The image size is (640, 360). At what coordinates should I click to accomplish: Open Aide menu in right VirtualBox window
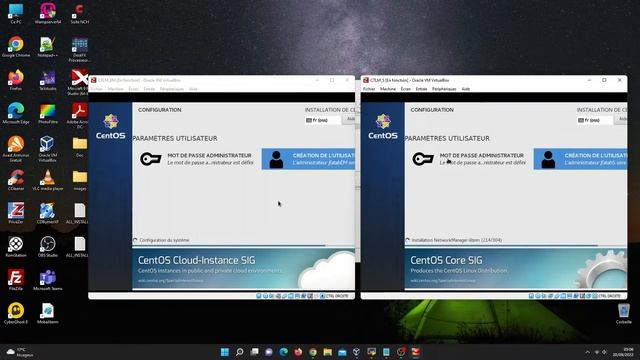point(466,89)
